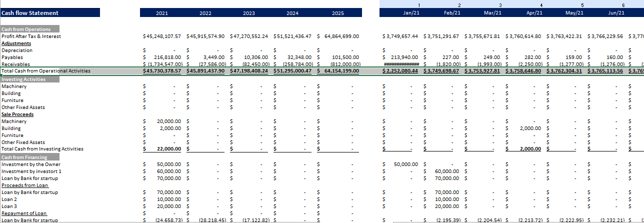The width and height of the screenshot is (644, 223).
Task: Select the Total Cash from Investing Activities label
Action: pyautogui.click(x=42, y=149)
